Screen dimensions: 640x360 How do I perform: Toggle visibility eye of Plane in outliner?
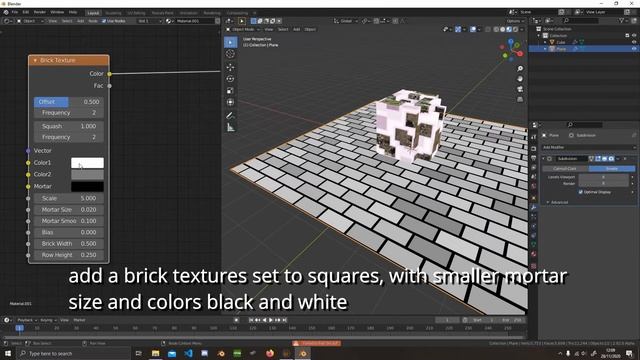coord(634,49)
